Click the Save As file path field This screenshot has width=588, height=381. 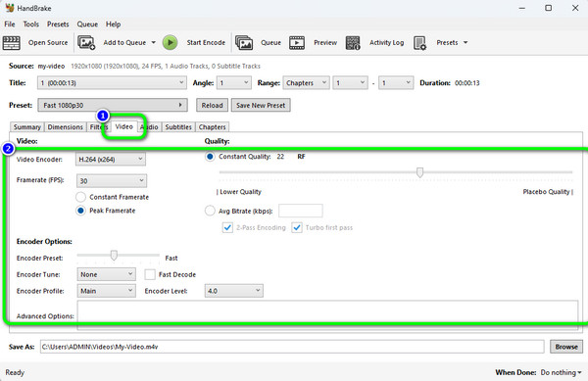click(x=292, y=347)
